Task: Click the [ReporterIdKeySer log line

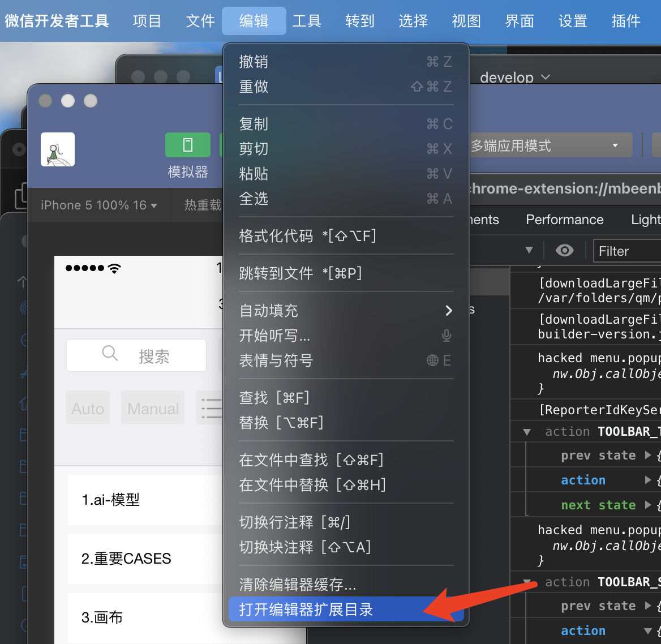Action: pyautogui.click(x=599, y=410)
